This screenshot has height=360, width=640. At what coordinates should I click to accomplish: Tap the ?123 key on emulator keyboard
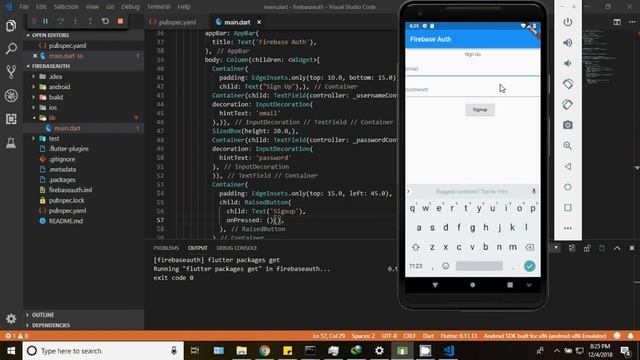tap(416, 266)
